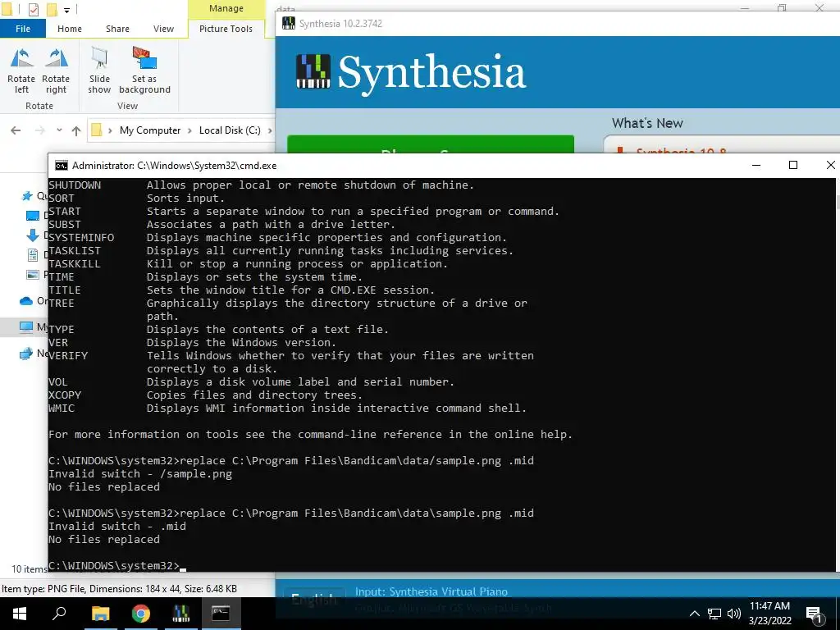Click the up one level arrow
840x630 pixels.
[x=76, y=130]
